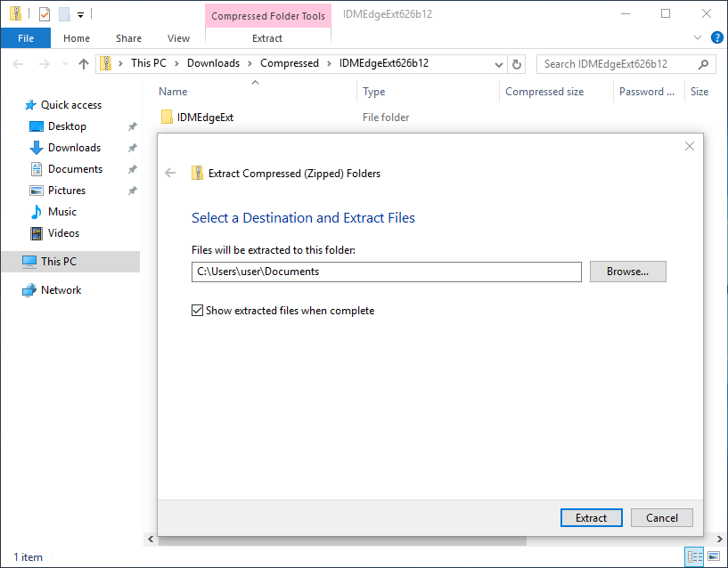Image resolution: width=728 pixels, height=568 pixels.
Task: Click the back navigation arrow
Action: click(x=18, y=63)
